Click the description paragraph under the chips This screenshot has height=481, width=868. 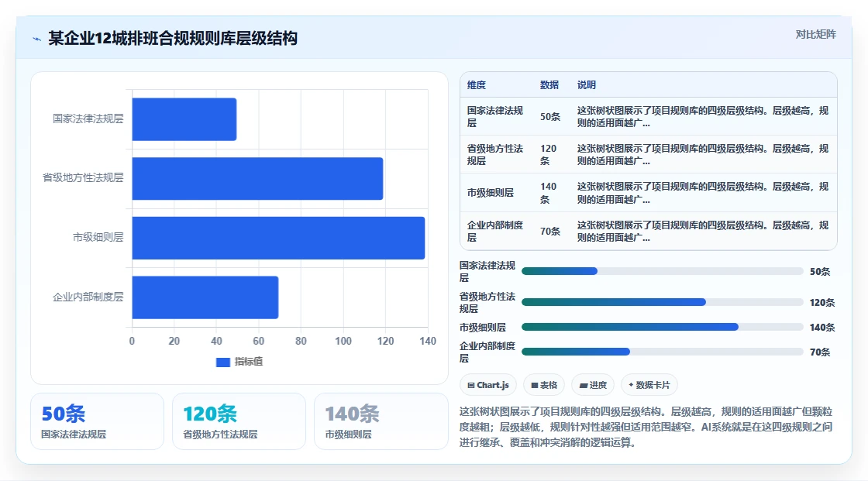646,427
